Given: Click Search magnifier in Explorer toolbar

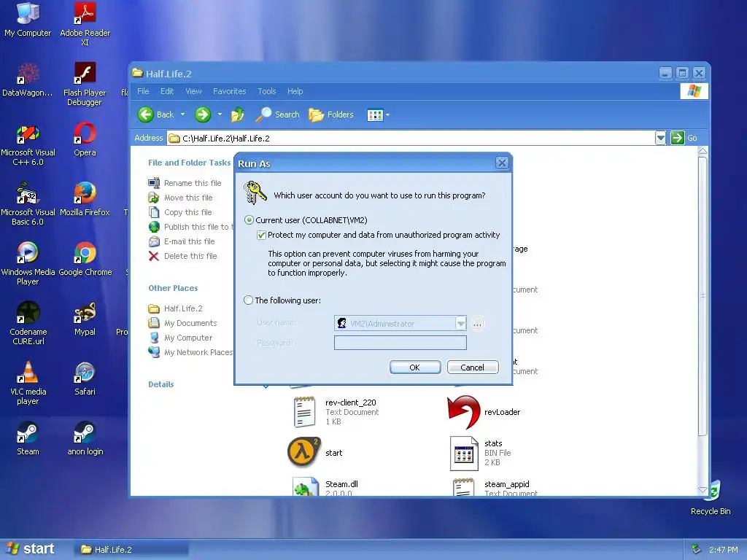Looking at the screenshot, I should 277,114.
